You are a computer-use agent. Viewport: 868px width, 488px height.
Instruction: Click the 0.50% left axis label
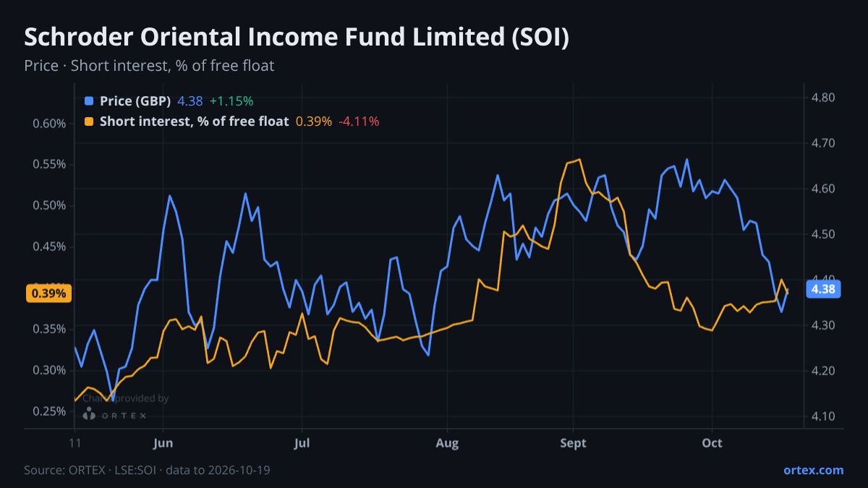pos(49,205)
